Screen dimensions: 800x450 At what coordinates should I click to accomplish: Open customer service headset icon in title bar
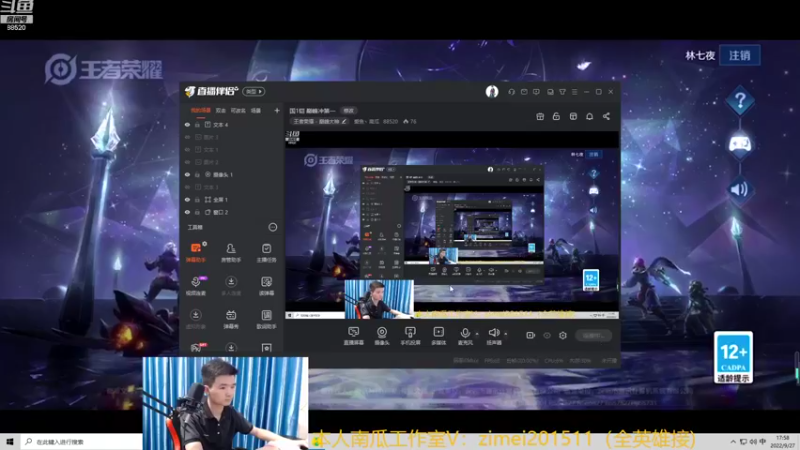[511, 92]
